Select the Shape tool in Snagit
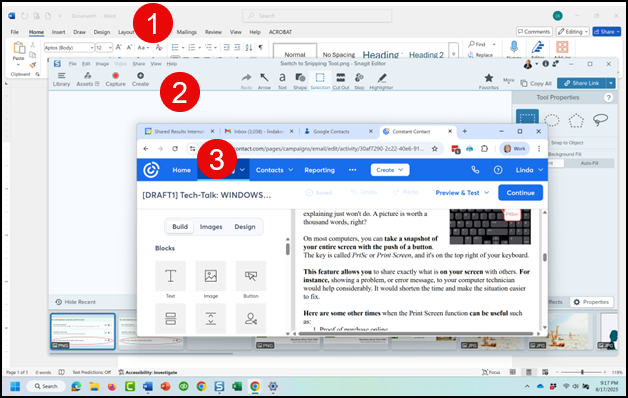628x398 pixels. coord(300,81)
